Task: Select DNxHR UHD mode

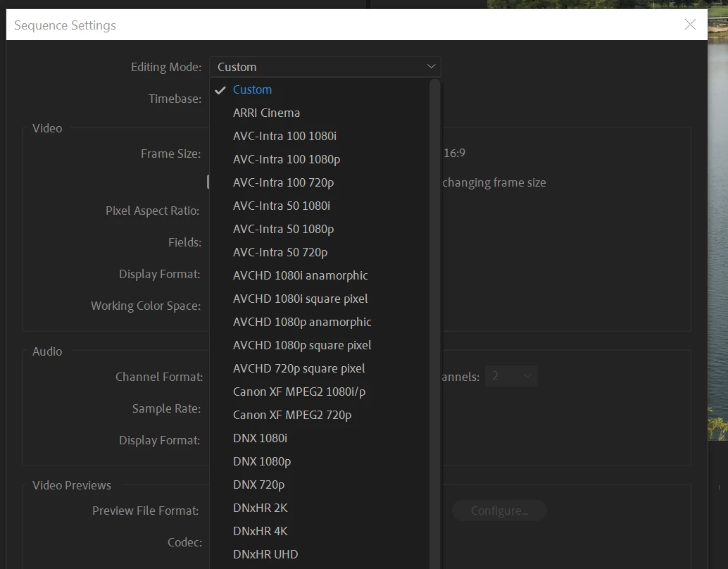Action: (x=320, y=554)
